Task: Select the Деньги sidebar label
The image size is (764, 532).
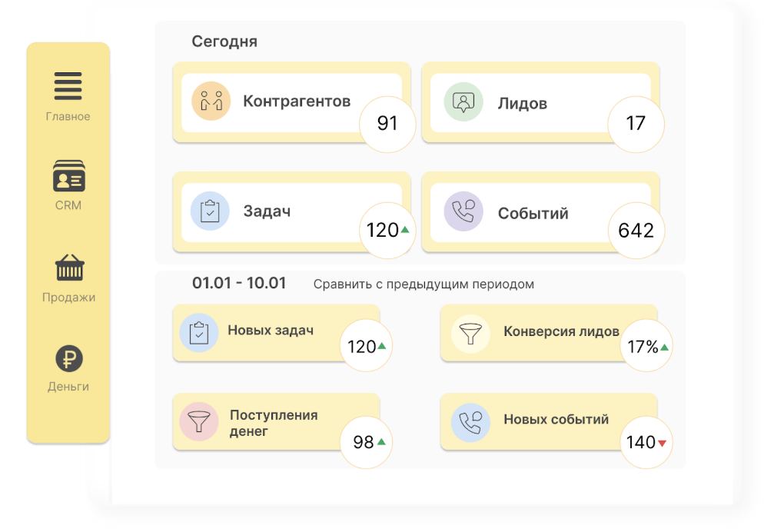Action: pos(68,387)
